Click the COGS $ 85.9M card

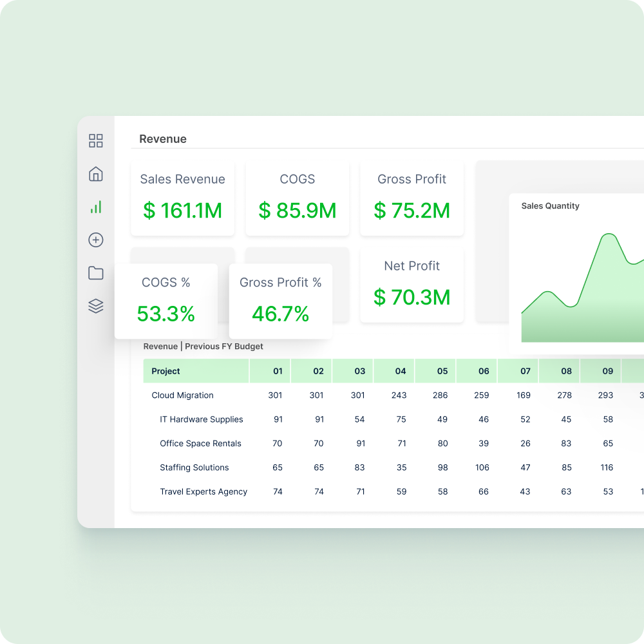(297, 198)
